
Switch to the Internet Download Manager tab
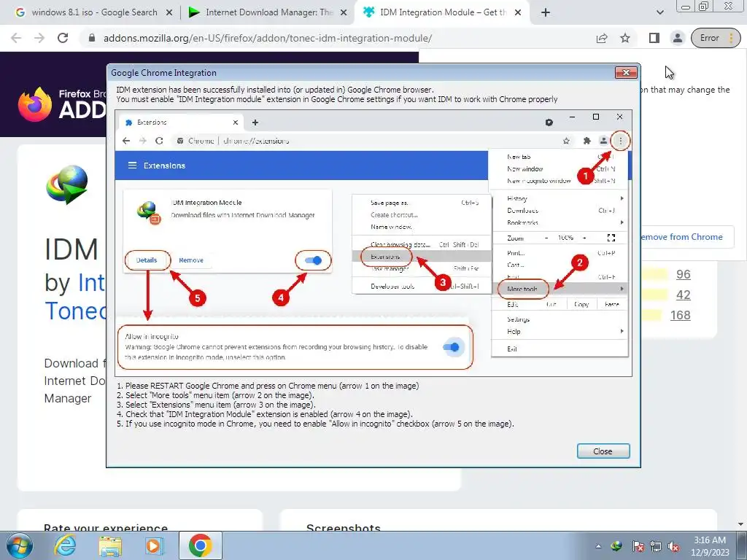click(268, 12)
